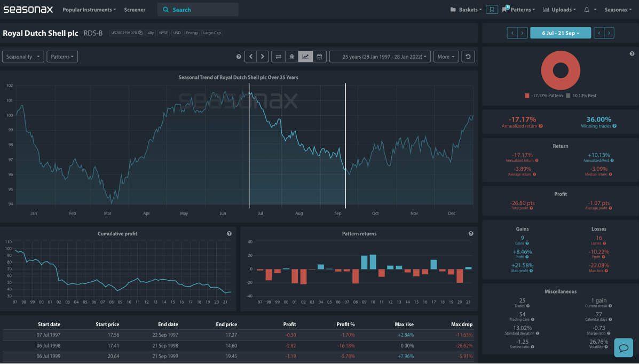Open the chat support button
This screenshot has width=639, height=364.
point(624,347)
